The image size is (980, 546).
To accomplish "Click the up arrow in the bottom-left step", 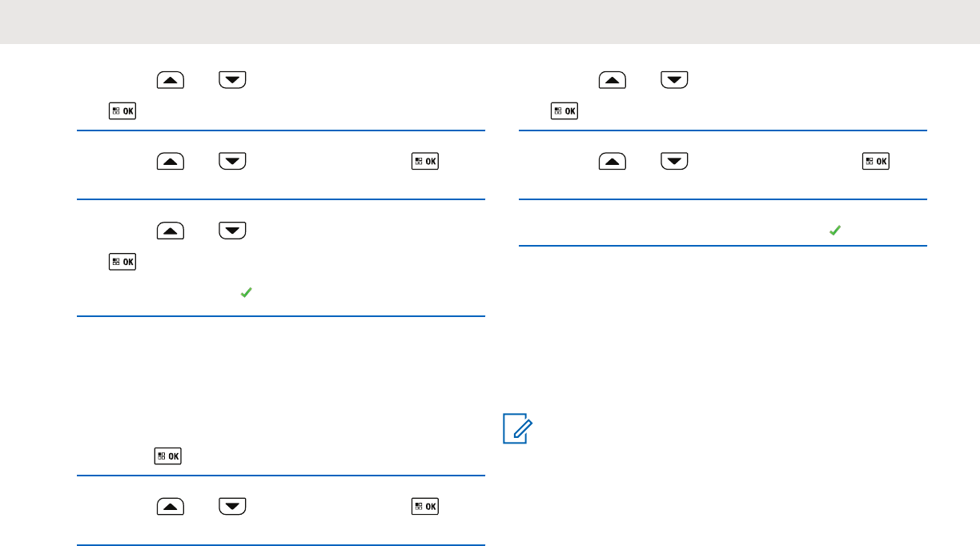I will coord(171,506).
